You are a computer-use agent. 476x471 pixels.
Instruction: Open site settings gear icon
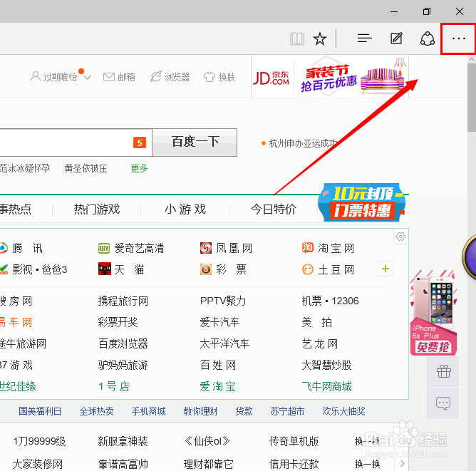point(400,237)
